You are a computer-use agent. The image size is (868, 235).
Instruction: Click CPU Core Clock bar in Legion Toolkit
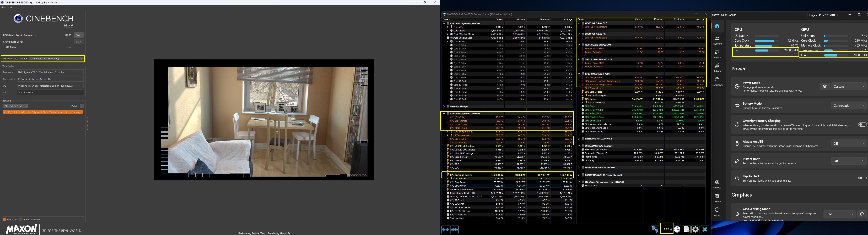(767, 40)
